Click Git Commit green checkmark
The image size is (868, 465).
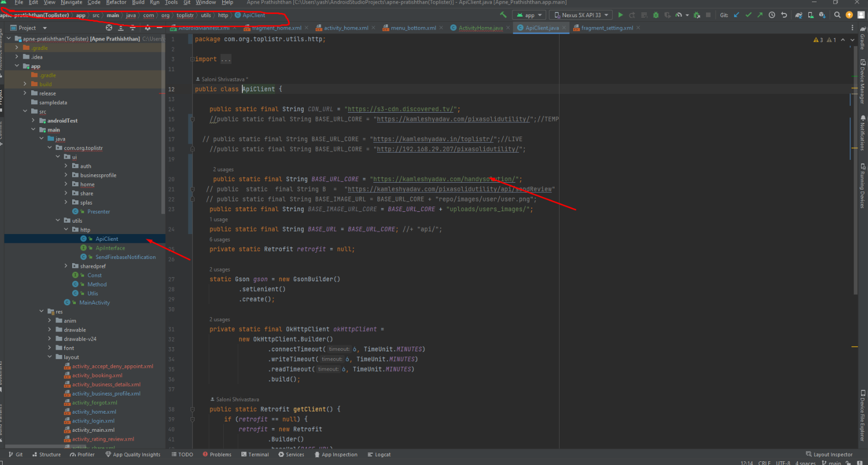coord(748,15)
